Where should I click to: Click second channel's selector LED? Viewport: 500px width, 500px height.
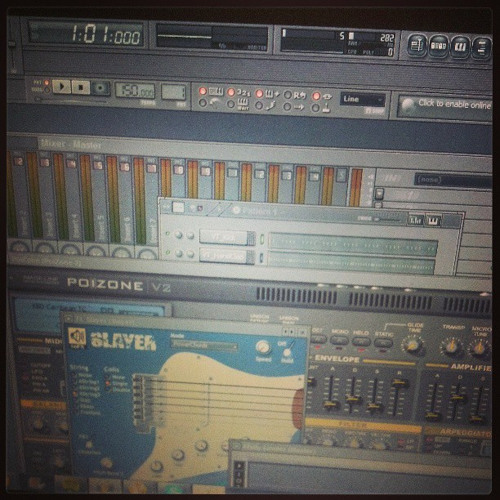coord(262,257)
